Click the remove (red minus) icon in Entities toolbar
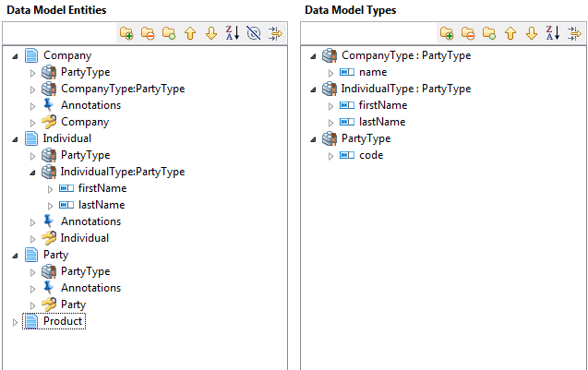Viewport: 588px width, 370px height. tap(148, 33)
